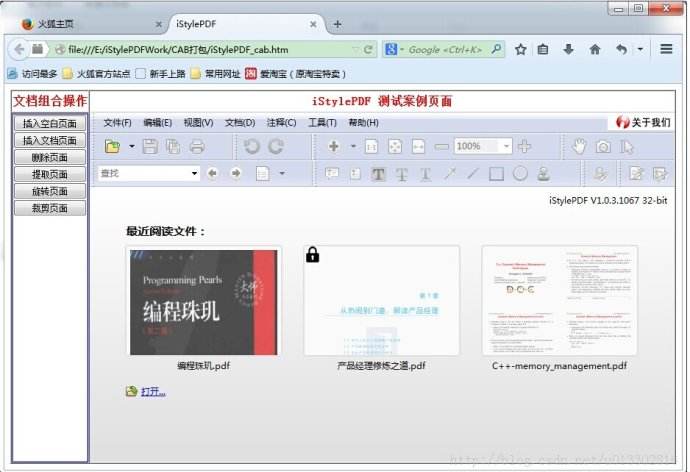
Task: Open the 帮助(H) menu
Action: [x=363, y=123]
